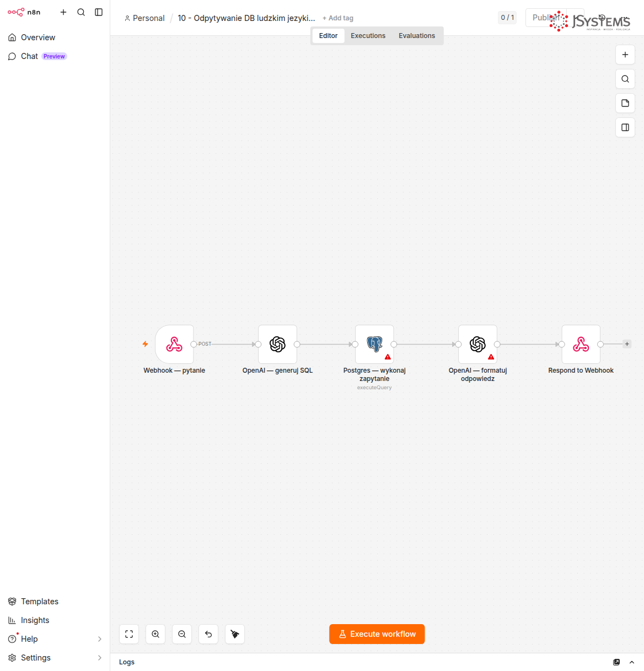Zoom in on the canvas
The height and width of the screenshot is (671, 644).
[155, 634]
